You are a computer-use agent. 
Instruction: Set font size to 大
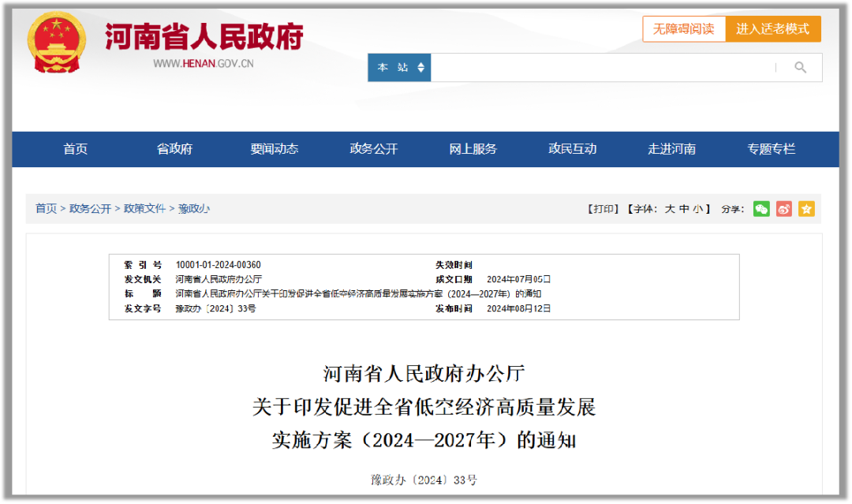tap(670, 209)
